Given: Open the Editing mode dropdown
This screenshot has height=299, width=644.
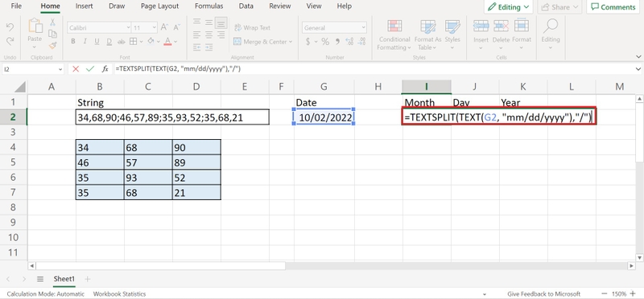Looking at the screenshot, I should click(509, 7).
